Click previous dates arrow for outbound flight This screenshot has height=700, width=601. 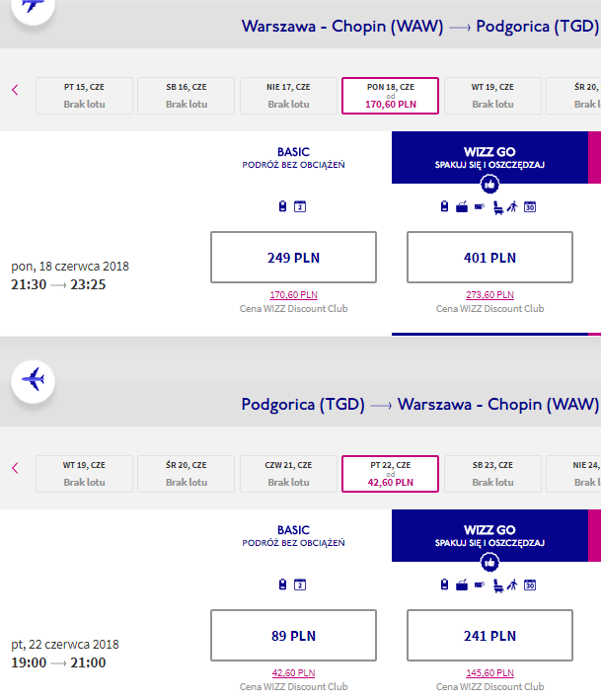15,90
